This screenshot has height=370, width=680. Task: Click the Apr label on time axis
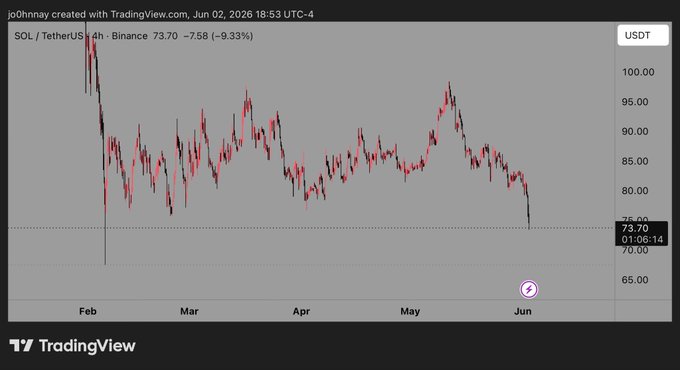point(301,311)
